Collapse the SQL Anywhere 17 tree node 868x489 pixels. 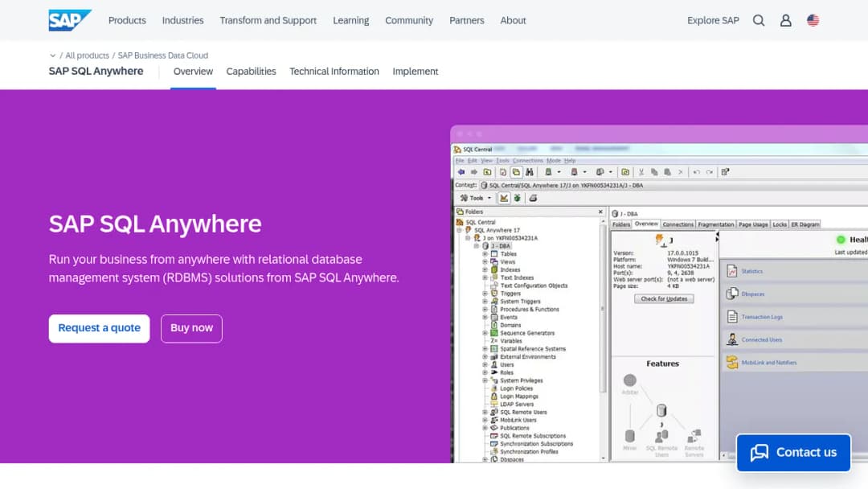[460, 230]
